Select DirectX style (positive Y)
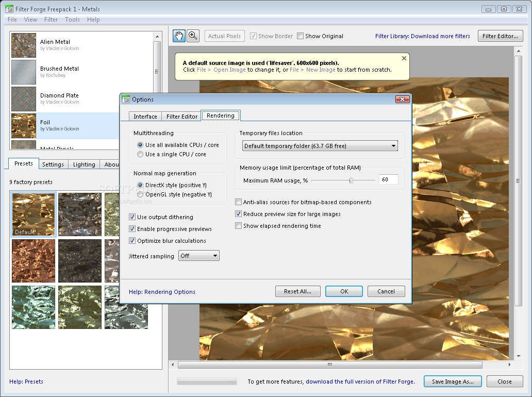 coord(140,185)
